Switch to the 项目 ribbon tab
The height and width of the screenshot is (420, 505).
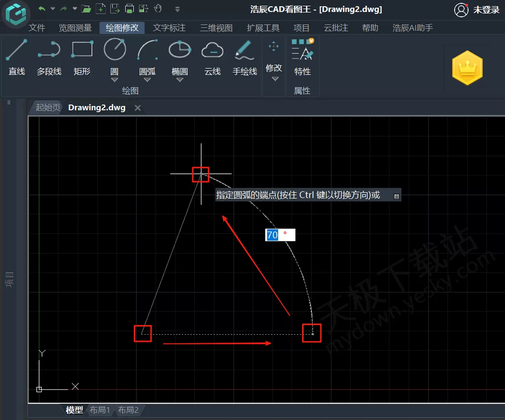point(301,28)
